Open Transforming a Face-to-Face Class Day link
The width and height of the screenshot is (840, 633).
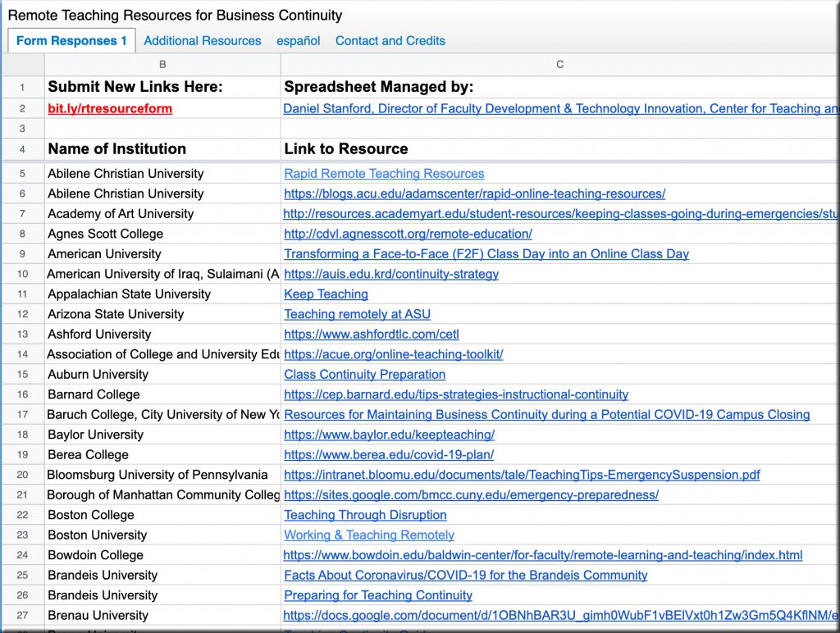tap(486, 254)
